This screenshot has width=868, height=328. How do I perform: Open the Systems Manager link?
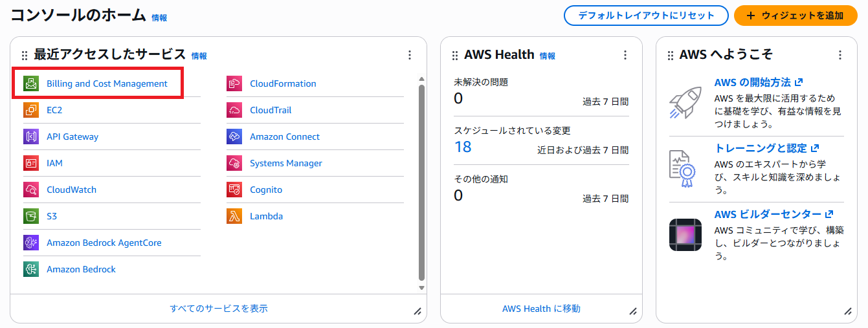(285, 163)
